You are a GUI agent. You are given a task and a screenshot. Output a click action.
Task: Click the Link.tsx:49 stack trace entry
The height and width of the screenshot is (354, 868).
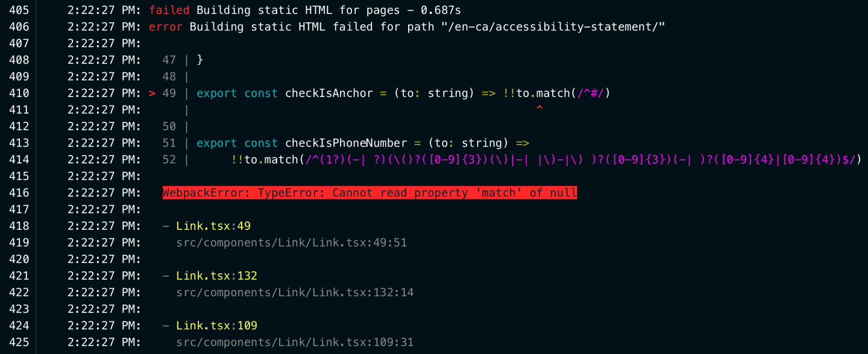pyautogui.click(x=213, y=226)
